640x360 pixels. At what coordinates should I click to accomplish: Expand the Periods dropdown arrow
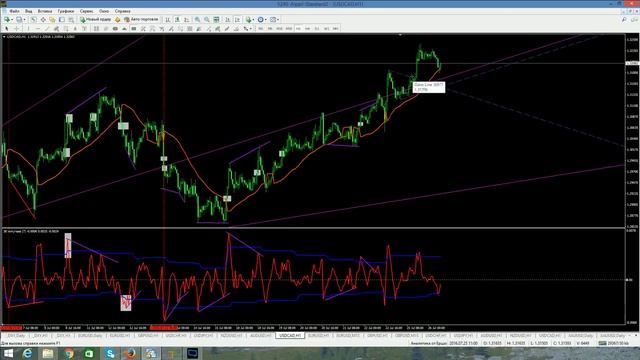pyautogui.click(x=266, y=19)
